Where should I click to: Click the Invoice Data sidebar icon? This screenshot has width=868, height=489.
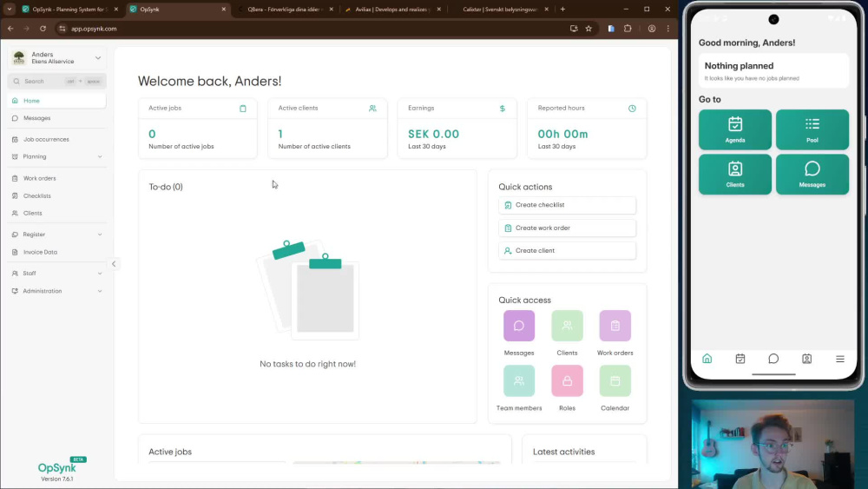tap(15, 252)
